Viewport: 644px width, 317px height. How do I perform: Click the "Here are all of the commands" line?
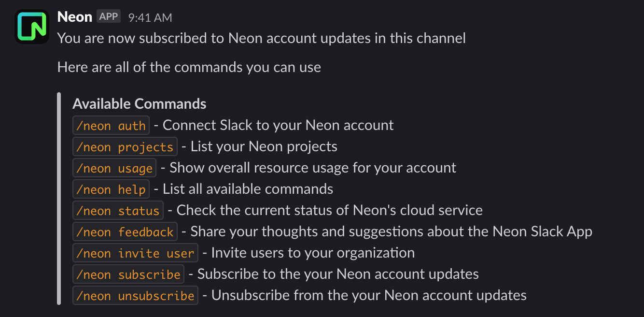[x=189, y=67]
